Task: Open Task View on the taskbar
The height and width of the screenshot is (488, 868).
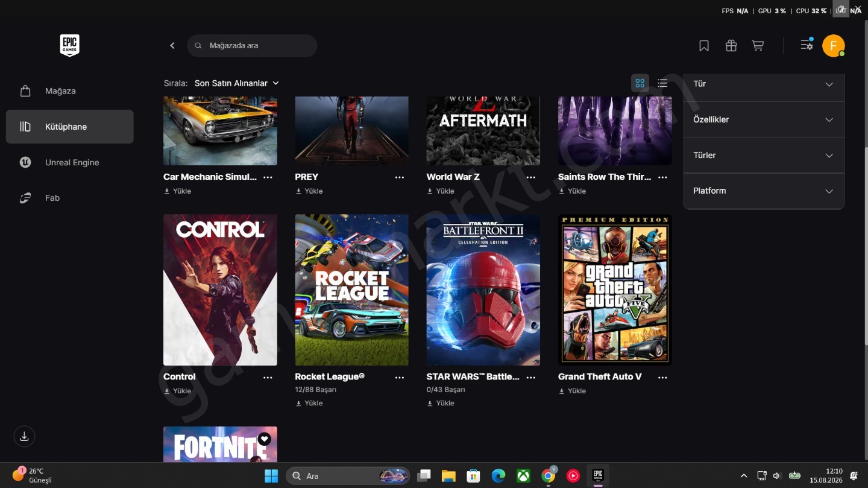Action: click(x=424, y=476)
